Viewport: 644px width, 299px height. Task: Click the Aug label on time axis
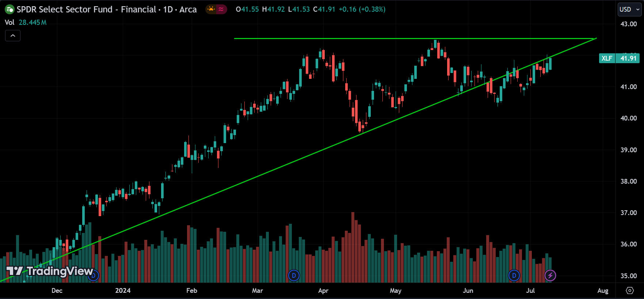point(603,291)
